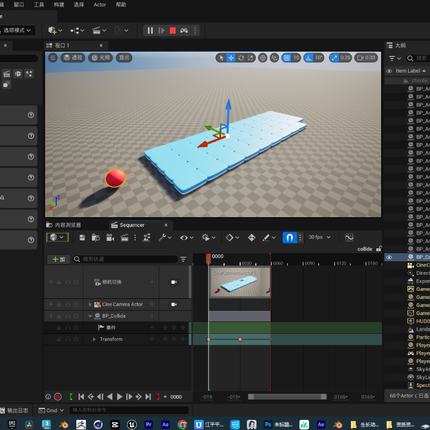The width and height of the screenshot is (430, 430).
Task: Open the Cmd console type selector
Action: point(51,410)
